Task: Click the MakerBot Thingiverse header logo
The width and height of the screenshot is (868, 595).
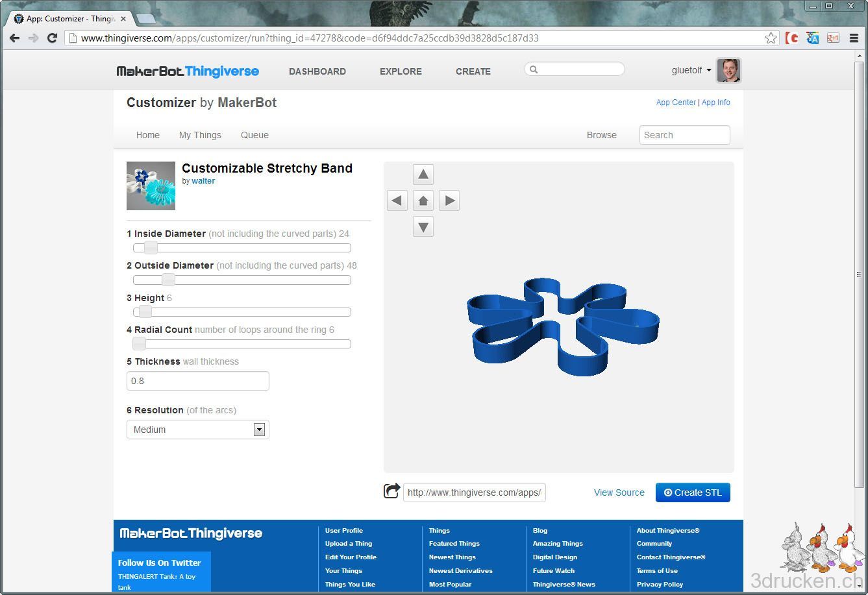Action: tap(188, 71)
